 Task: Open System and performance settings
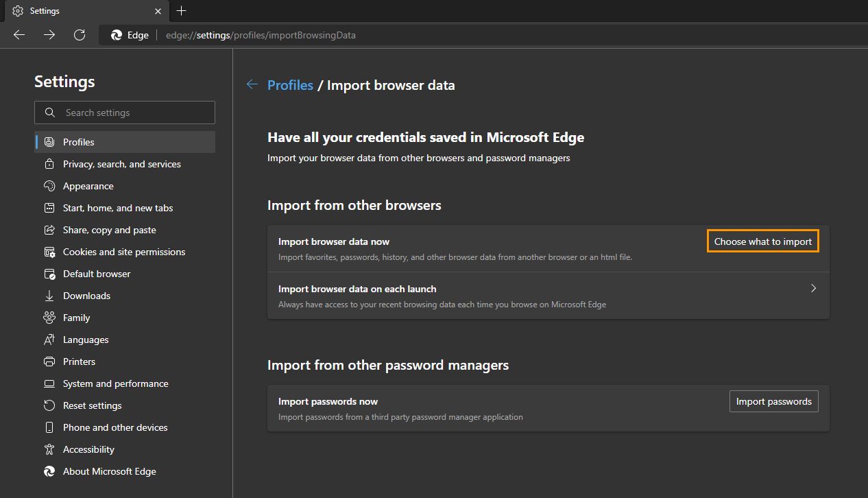(x=125, y=383)
